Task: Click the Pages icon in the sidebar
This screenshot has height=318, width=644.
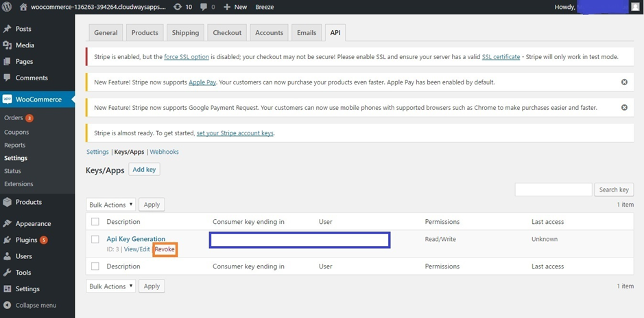Action: pyautogui.click(x=7, y=62)
